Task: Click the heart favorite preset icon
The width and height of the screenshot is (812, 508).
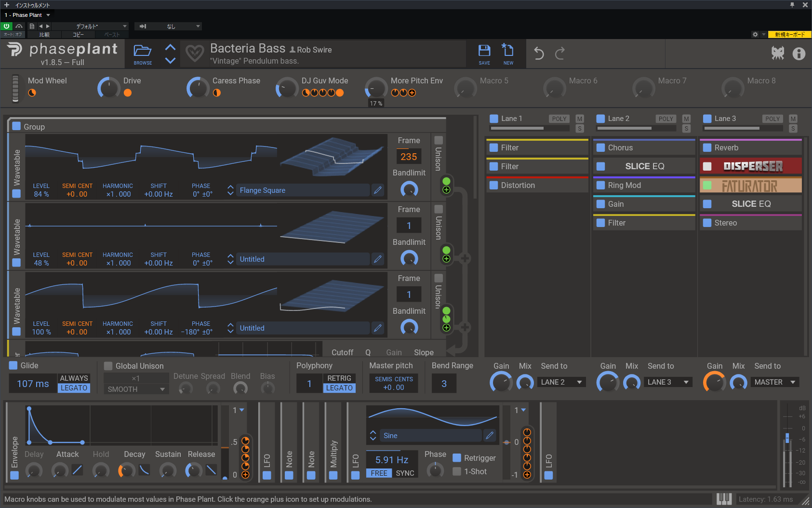Action: click(x=195, y=53)
